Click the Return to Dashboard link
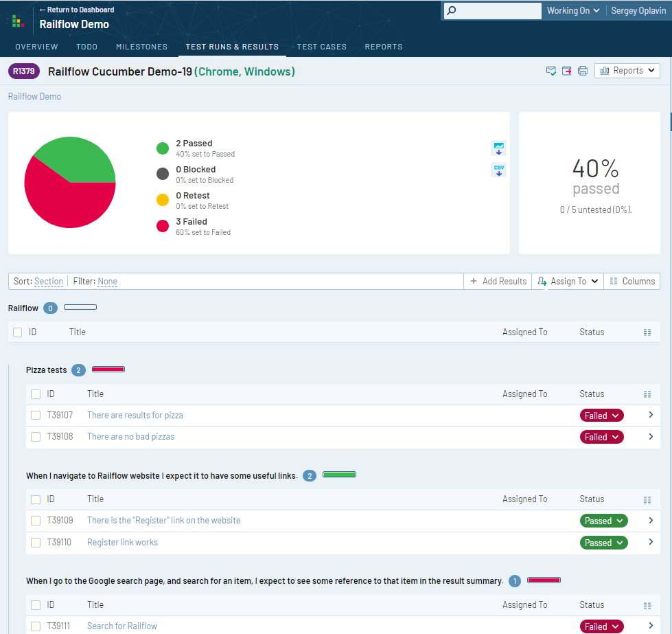This screenshot has width=672, height=634. coord(77,10)
